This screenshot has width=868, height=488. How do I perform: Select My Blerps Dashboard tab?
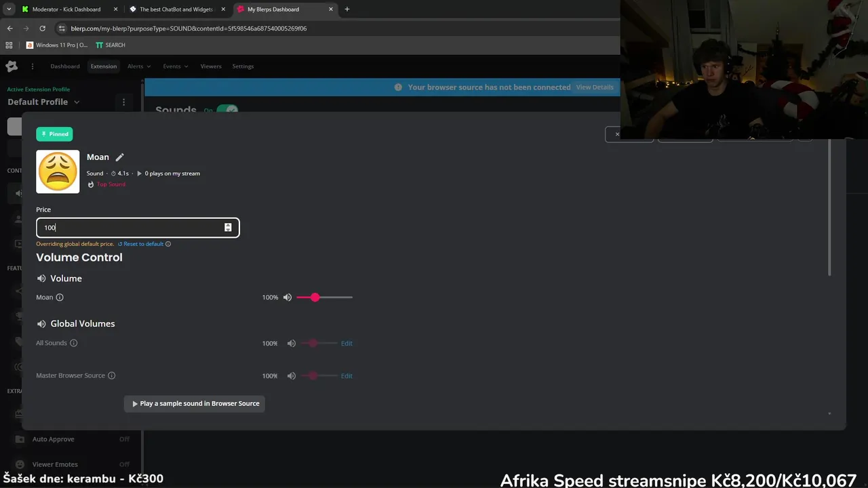click(285, 9)
